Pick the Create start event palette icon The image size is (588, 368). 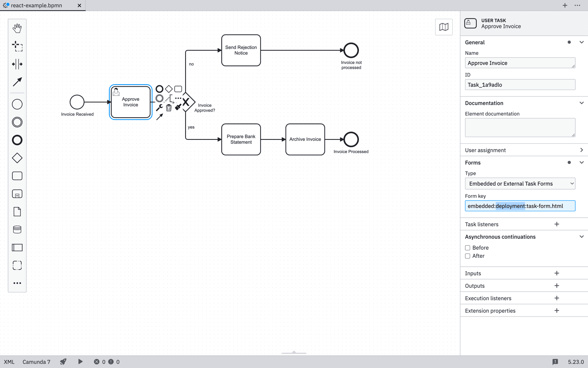17,104
